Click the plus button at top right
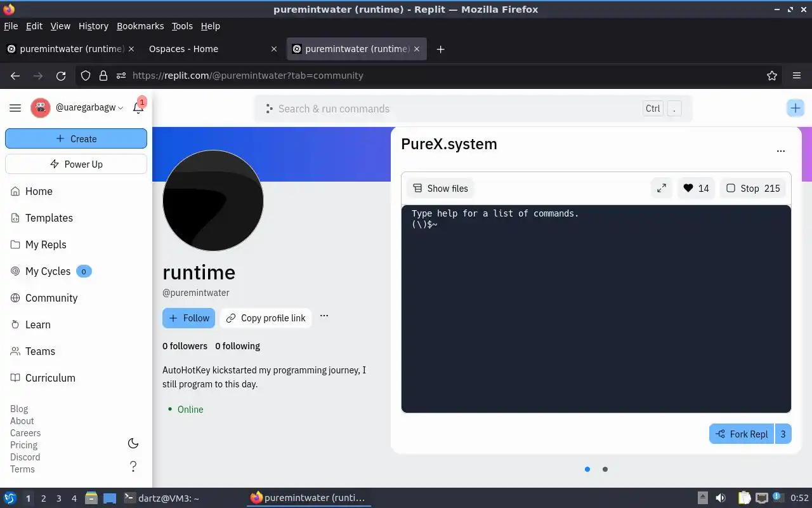The height and width of the screenshot is (508, 812). (796, 108)
